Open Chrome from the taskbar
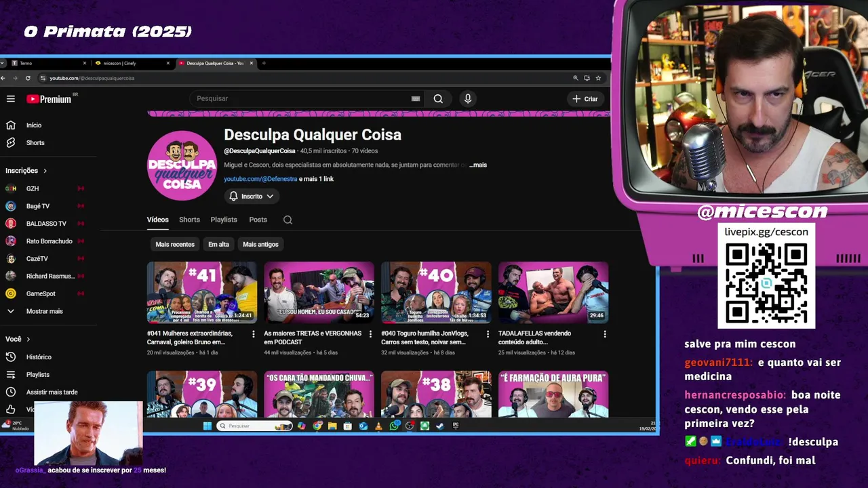Image resolution: width=868 pixels, height=488 pixels. pos(317,426)
